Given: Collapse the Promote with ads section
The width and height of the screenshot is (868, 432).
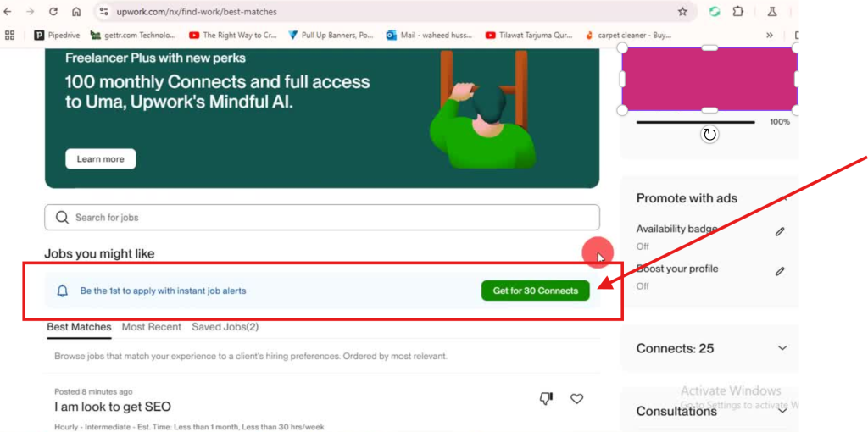Looking at the screenshot, I should 782,198.
